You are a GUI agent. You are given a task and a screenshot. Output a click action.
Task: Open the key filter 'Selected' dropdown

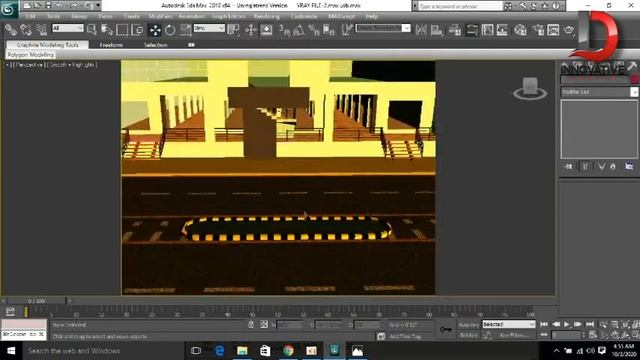pyautogui.click(x=509, y=324)
